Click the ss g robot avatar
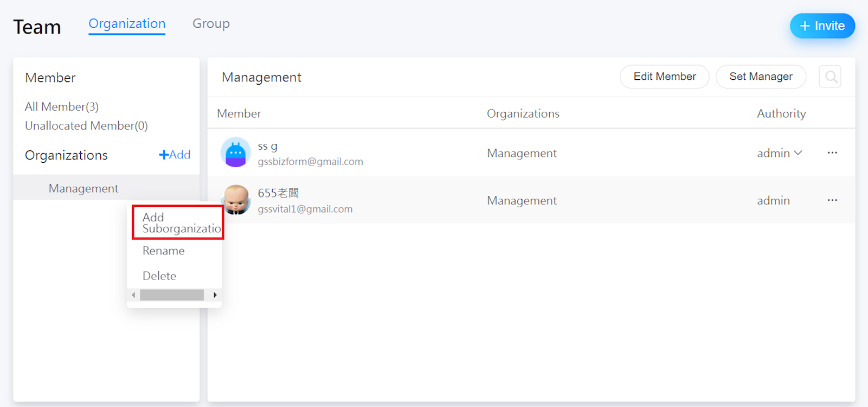 [236, 152]
